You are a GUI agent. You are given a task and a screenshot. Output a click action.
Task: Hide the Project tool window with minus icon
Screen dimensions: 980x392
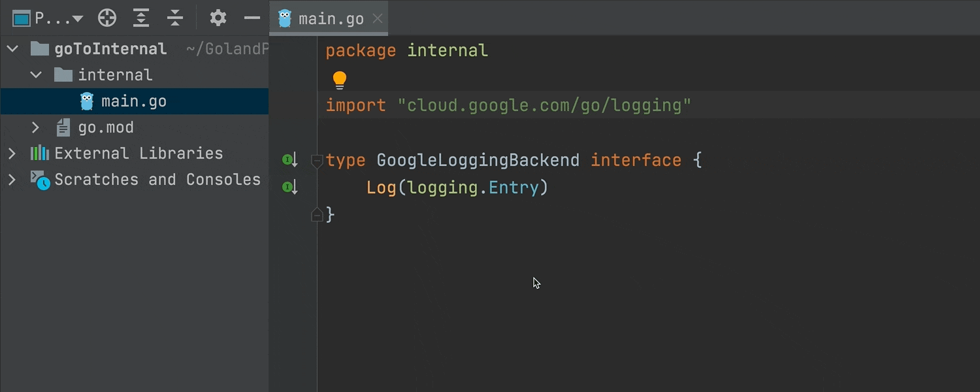(252, 18)
